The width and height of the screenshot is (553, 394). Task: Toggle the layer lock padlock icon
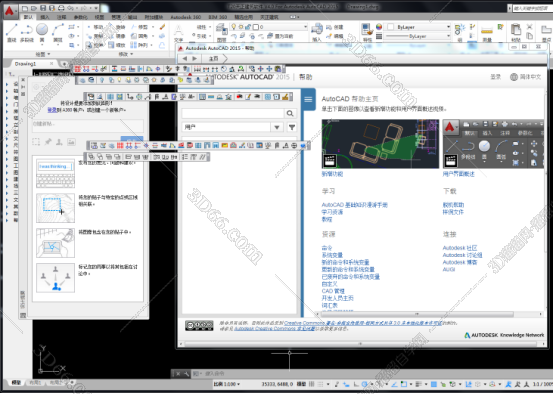pos(248,27)
